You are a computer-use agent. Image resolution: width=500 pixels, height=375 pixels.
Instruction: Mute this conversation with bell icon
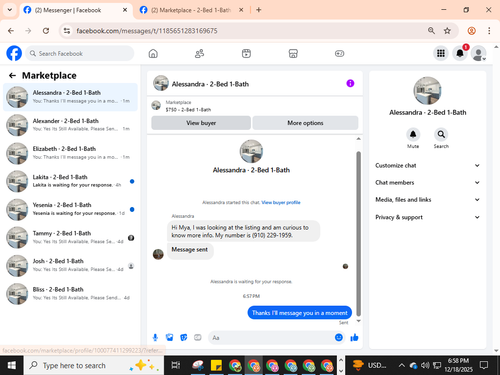tap(413, 135)
